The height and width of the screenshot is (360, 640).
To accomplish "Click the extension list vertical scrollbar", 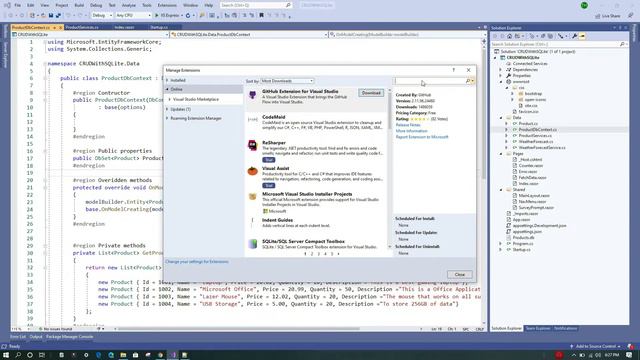I will 389,167.
